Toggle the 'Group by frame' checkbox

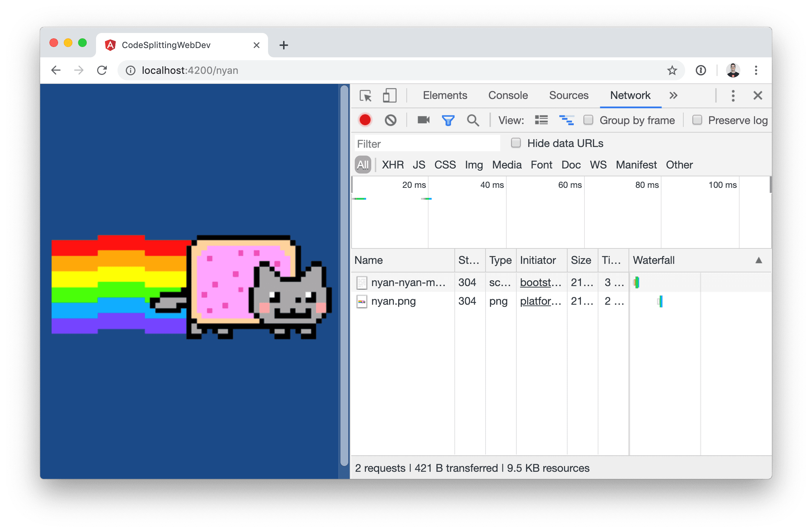click(x=587, y=120)
